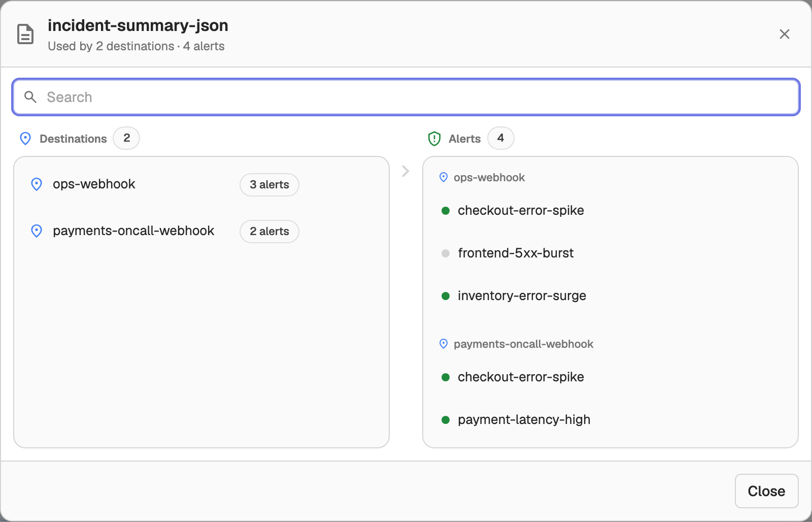Open checkout-error-spike under ops-webhook group
Screen dimensions: 812x522
pyautogui.click(x=521, y=211)
